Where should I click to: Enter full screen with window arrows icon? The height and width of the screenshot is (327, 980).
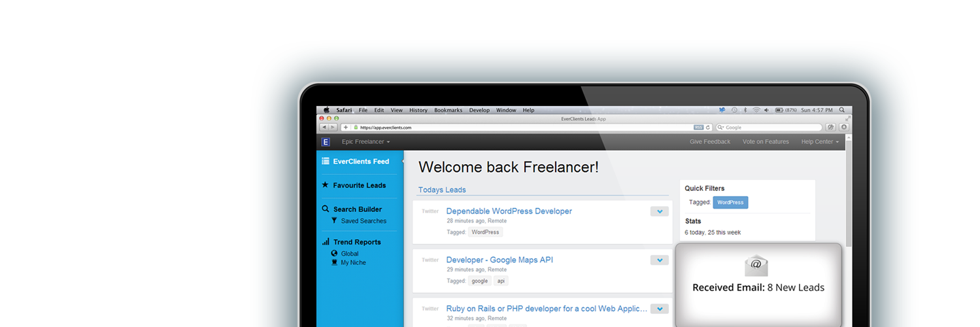coord(848,118)
